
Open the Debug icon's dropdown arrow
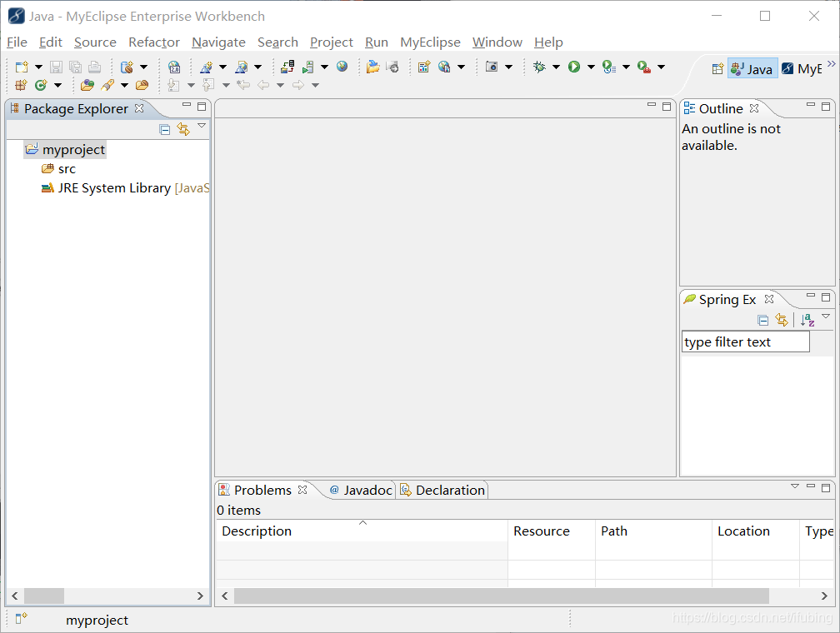[x=556, y=67]
